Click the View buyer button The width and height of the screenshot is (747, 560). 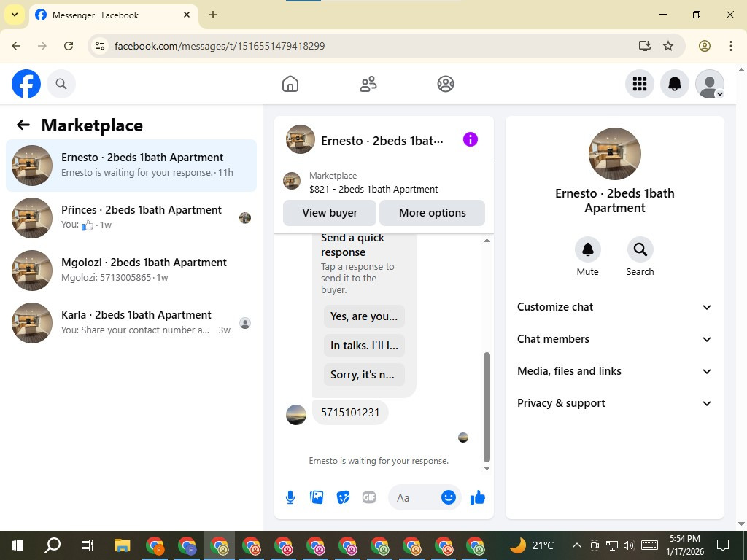tap(330, 213)
